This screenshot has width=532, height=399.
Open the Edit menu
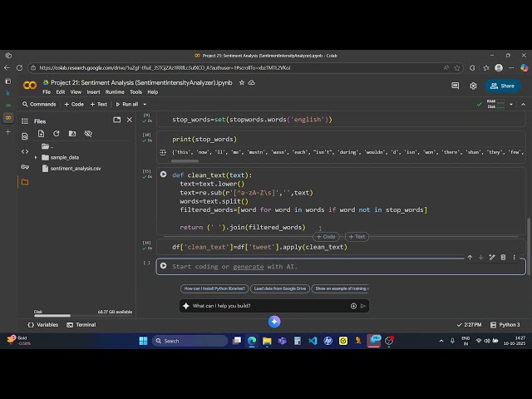61,92
